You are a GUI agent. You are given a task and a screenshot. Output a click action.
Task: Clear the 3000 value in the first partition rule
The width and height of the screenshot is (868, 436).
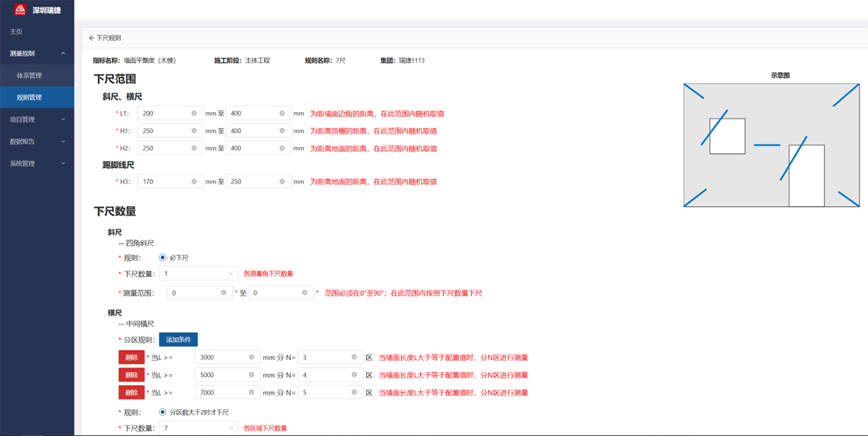[251, 356]
